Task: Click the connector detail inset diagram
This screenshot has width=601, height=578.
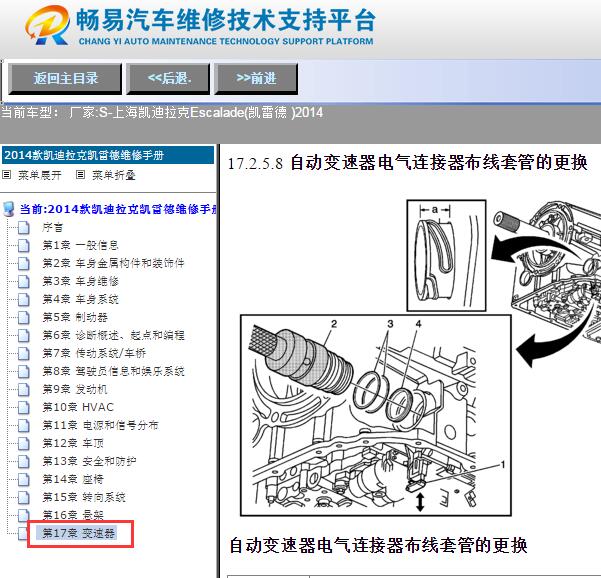Action: click(x=446, y=255)
